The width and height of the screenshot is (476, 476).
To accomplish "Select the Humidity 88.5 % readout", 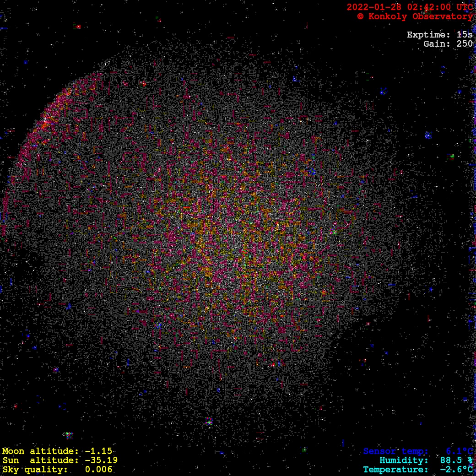I will [x=426, y=460].
